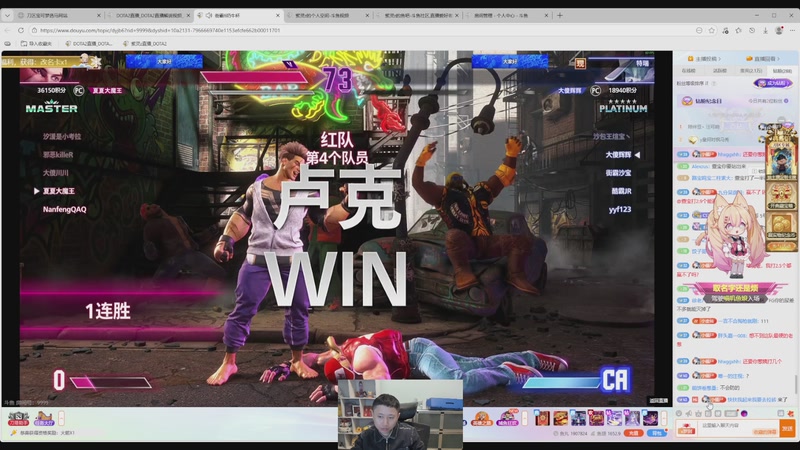Open the blue 背包 backpack button

[657, 433]
